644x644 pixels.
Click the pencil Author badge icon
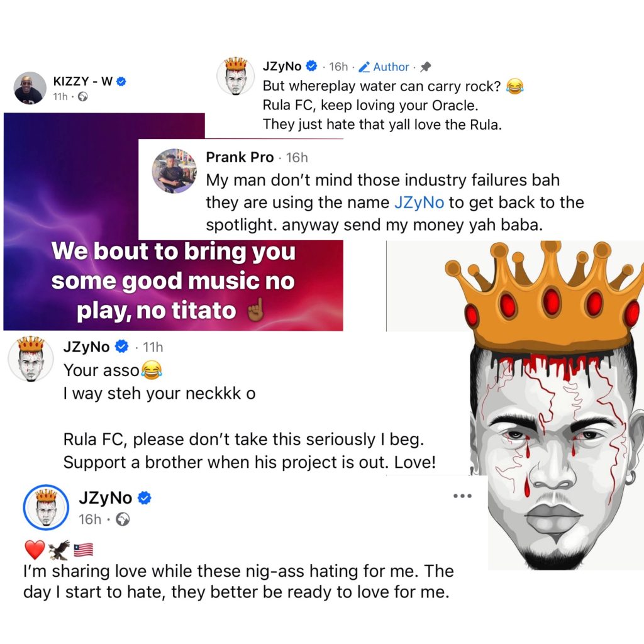pos(364,67)
